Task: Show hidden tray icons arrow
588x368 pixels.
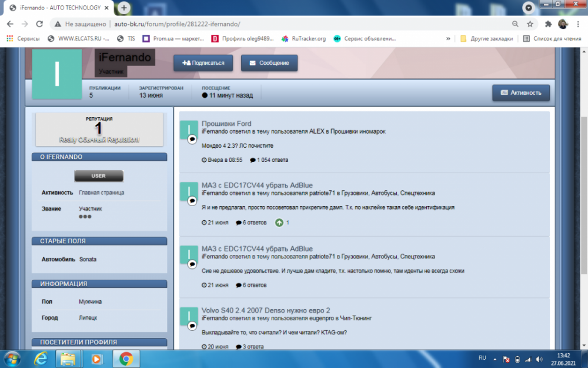Action: click(x=495, y=359)
